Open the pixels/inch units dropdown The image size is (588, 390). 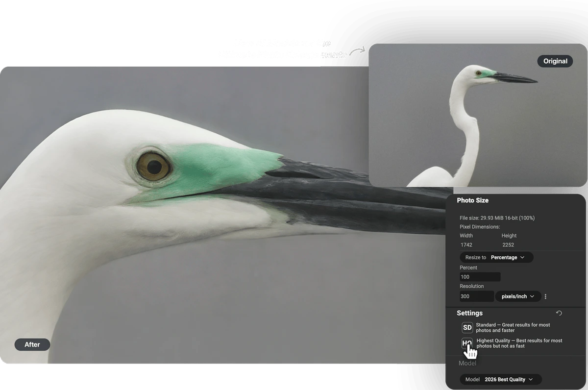[518, 296]
